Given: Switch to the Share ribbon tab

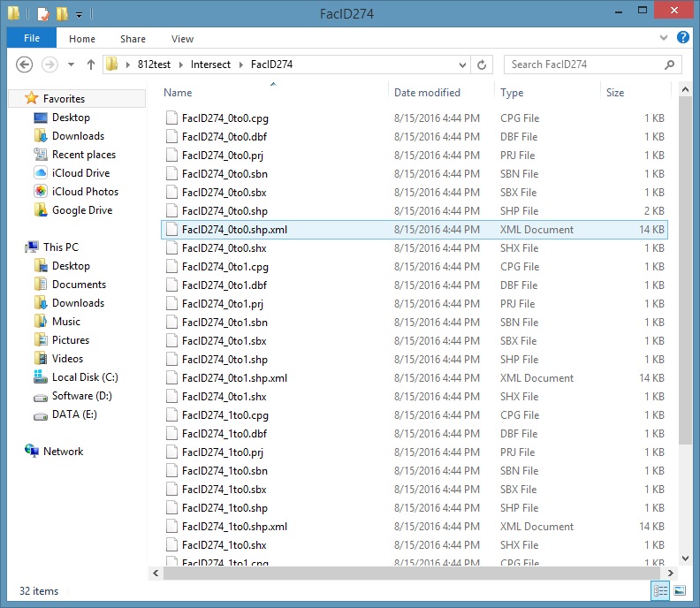Looking at the screenshot, I should 133,39.
